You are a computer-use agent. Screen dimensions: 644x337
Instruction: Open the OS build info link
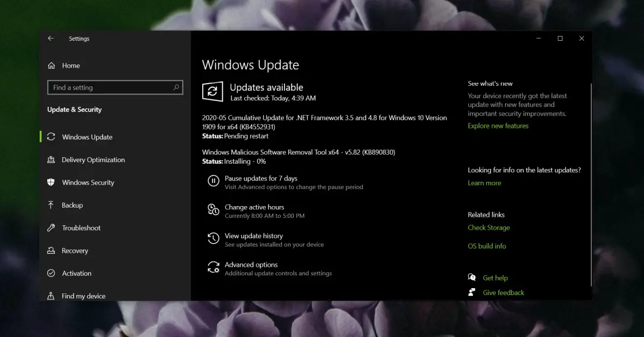click(487, 246)
